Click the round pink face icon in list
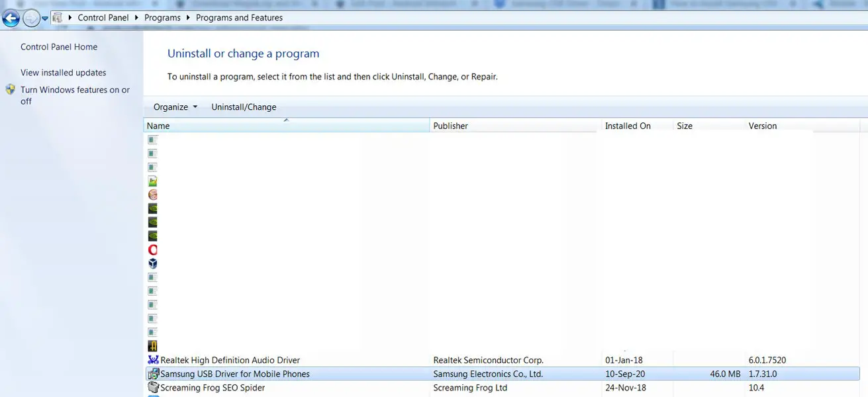This screenshot has width=868, height=397. pyautogui.click(x=153, y=195)
